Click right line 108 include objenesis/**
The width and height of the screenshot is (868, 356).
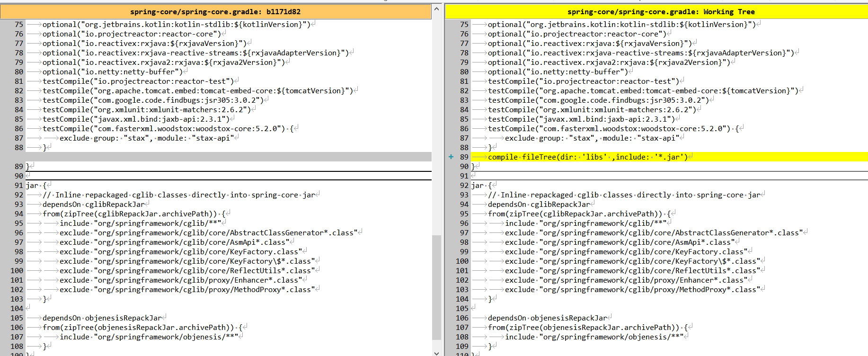click(x=594, y=337)
